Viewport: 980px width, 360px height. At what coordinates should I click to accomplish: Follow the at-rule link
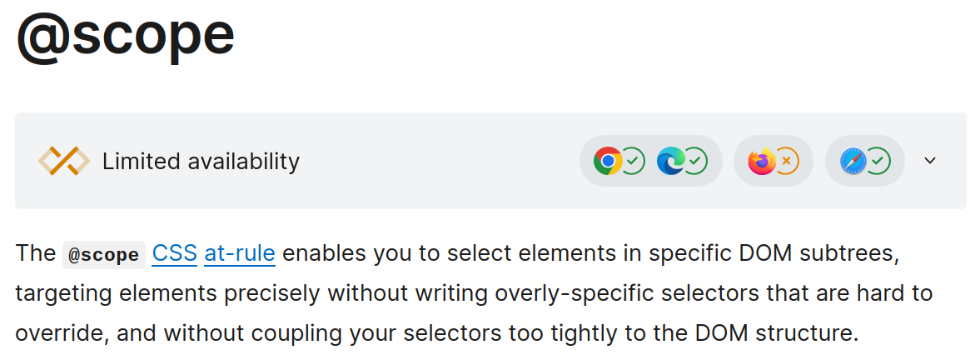240,253
